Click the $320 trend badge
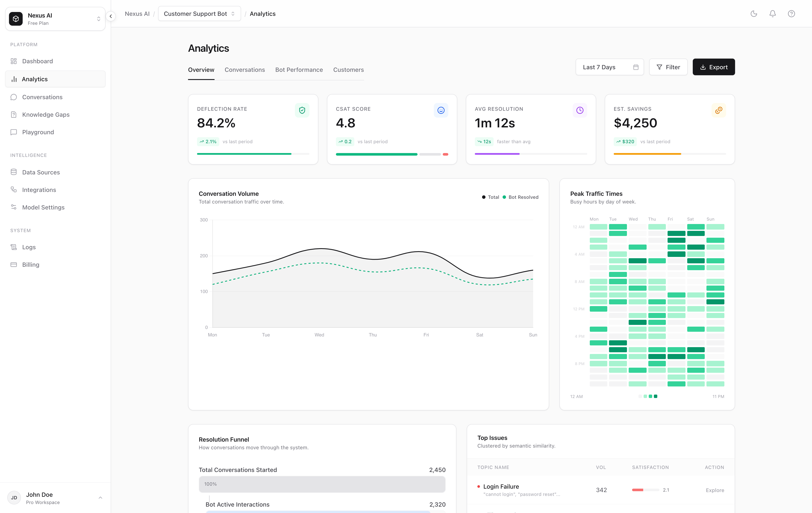812x513 pixels. (625, 142)
